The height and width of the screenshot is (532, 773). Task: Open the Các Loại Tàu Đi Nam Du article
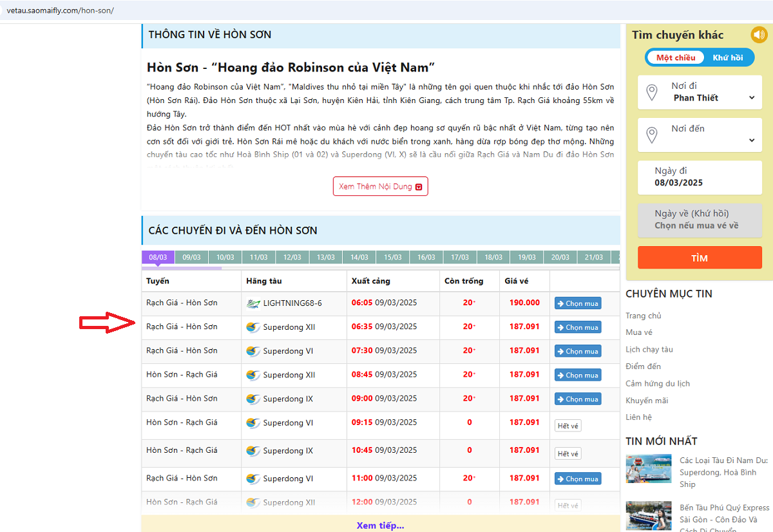coord(724,472)
